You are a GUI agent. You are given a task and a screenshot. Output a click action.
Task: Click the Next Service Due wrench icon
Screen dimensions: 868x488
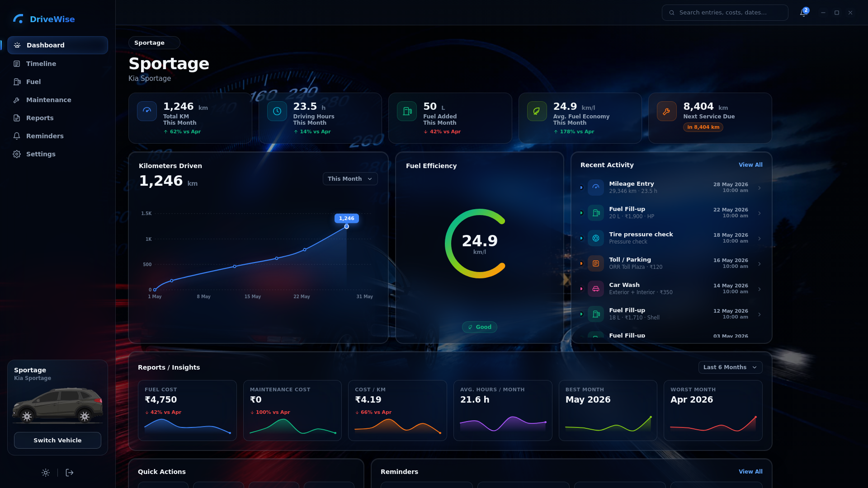[667, 111]
